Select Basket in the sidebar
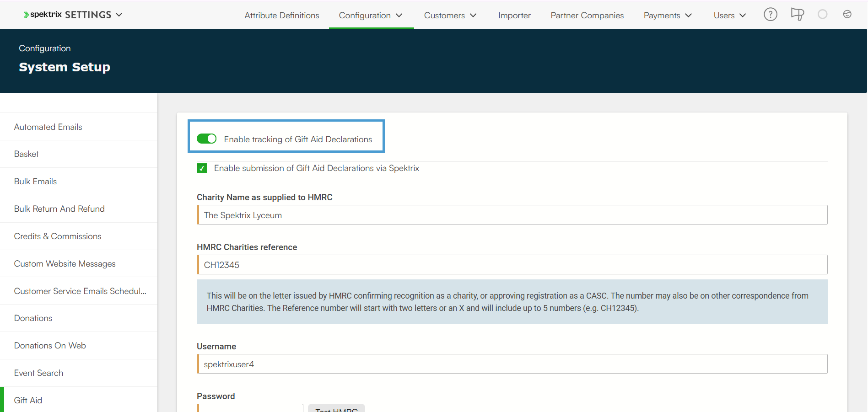Screen dimensions: 868x412 tap(79, 154)
